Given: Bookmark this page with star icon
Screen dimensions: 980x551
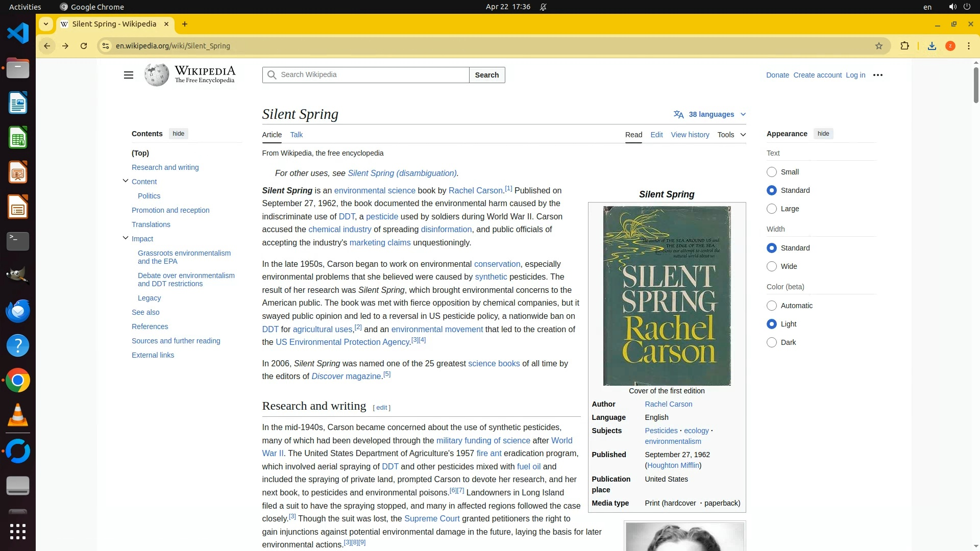Looking at the screenshot, I should 878,46.
